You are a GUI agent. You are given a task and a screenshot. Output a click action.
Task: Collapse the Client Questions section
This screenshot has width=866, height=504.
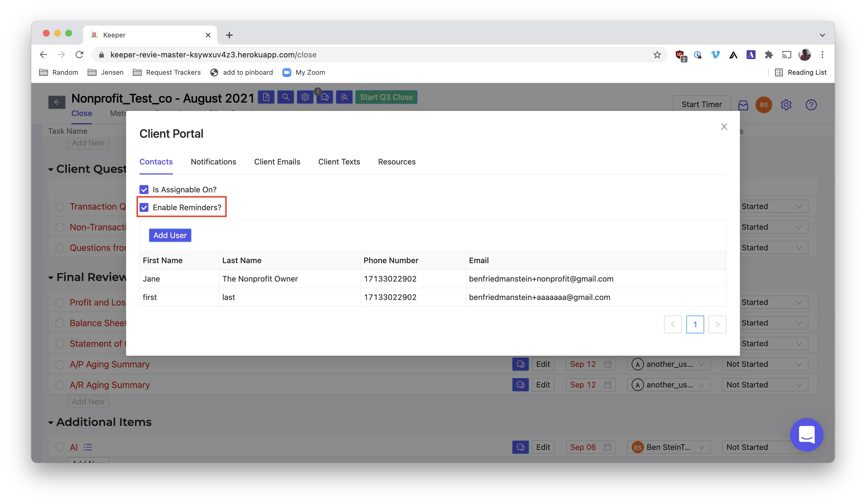pos(51,169)
